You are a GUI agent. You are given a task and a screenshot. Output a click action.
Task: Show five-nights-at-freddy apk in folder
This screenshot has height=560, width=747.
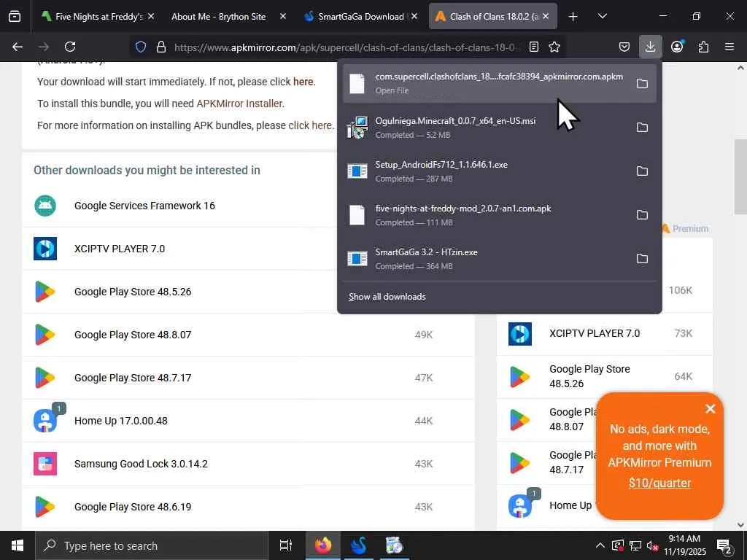click(x=642, y=215)
